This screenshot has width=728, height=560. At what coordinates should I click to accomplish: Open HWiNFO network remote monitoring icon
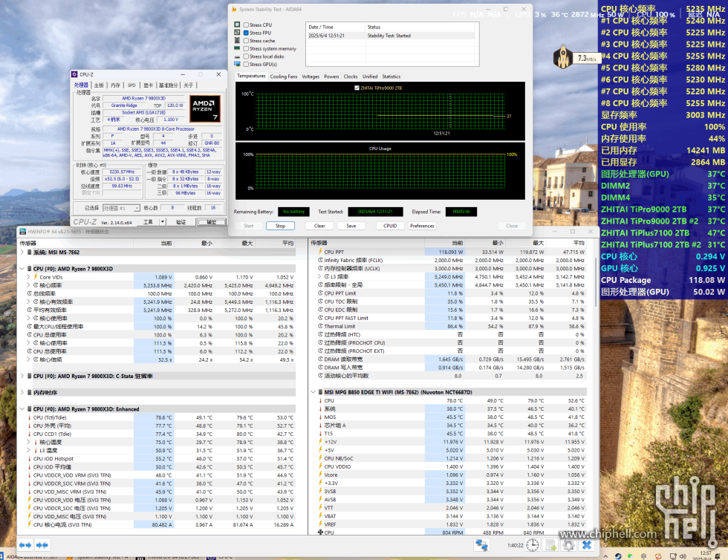tap(481, 545)
